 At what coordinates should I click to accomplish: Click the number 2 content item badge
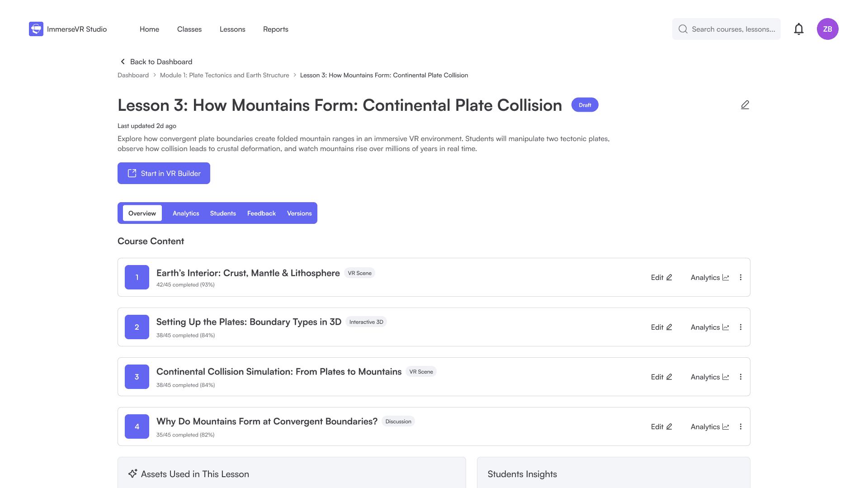(137, 327)
